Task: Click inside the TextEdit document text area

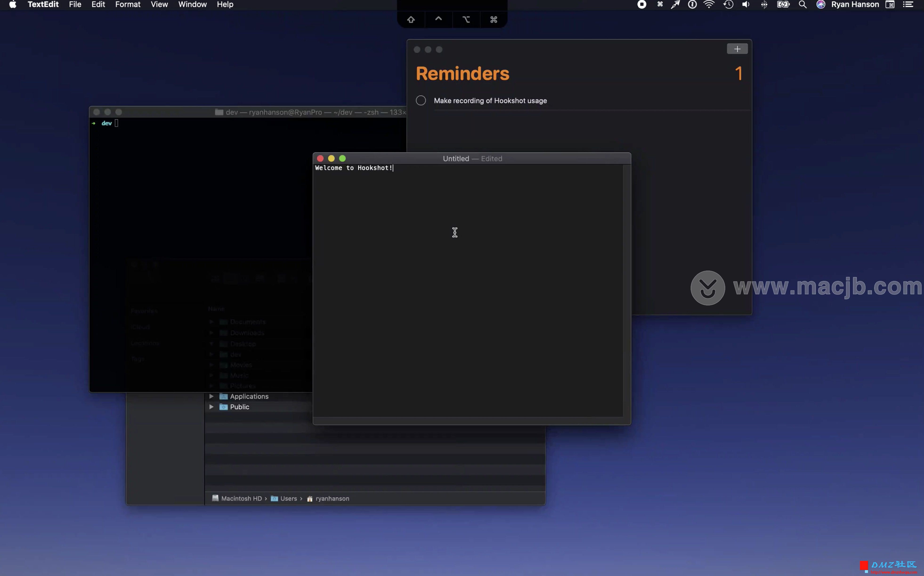Action: [468, 290]
